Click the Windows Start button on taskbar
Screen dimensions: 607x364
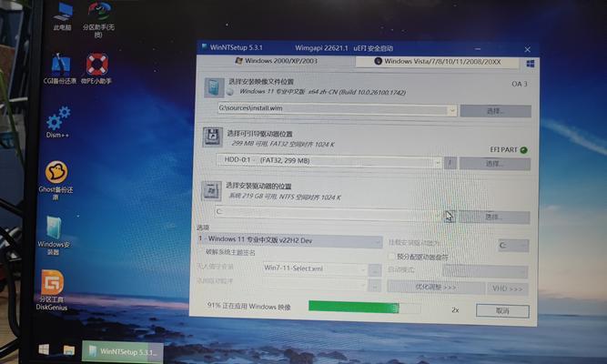point(44,349)
